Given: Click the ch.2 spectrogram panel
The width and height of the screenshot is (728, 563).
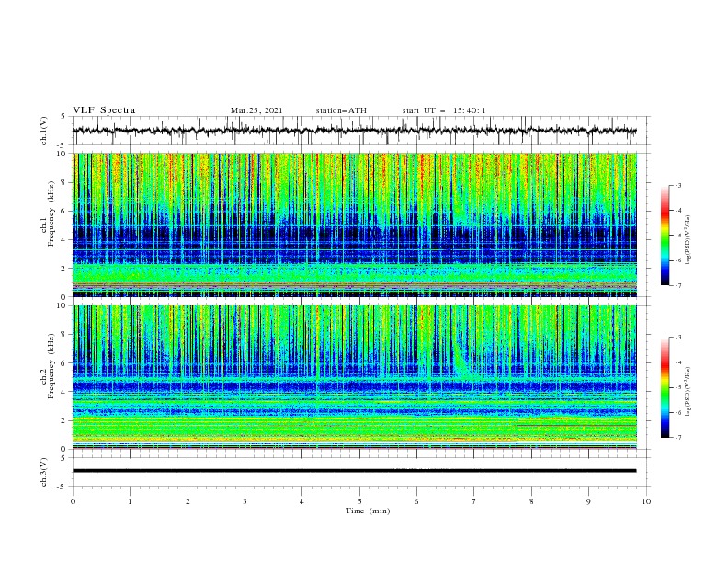Looking at the screenshot, I should point(355,377).
